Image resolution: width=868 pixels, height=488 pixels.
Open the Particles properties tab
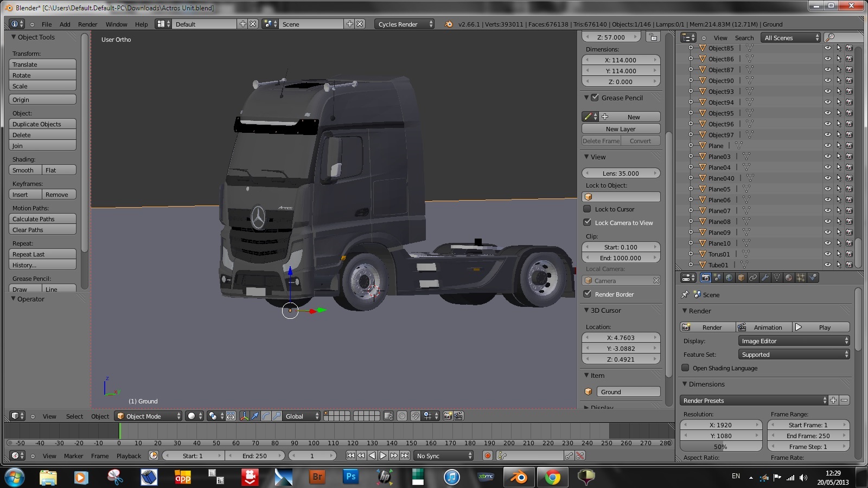tap(801, 278)
